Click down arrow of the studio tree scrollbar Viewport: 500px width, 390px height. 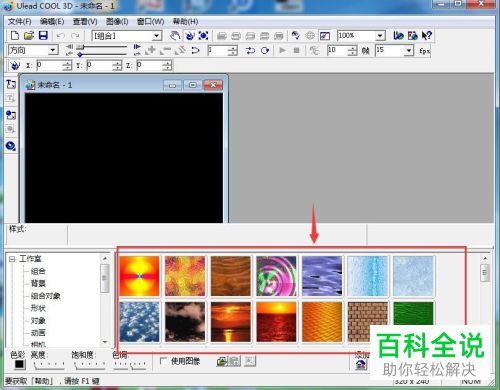105,342
